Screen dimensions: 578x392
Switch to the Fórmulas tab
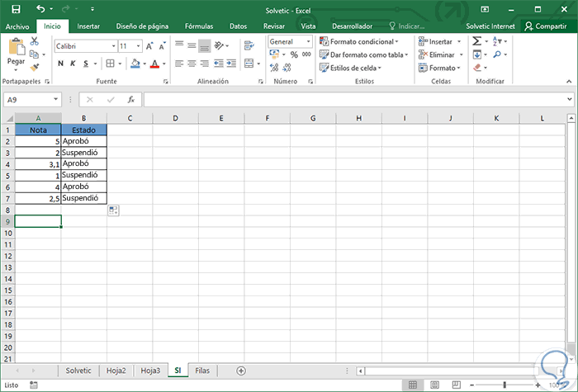199,26
